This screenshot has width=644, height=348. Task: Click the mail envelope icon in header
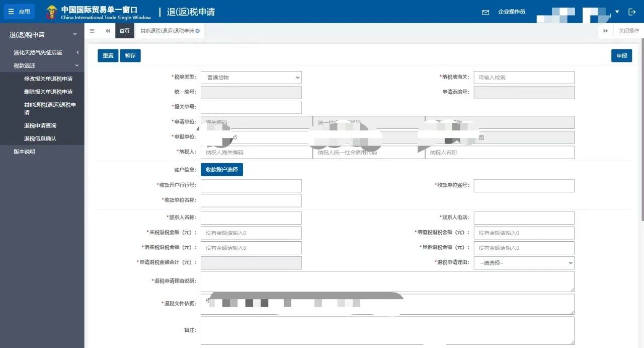[485, 12]
